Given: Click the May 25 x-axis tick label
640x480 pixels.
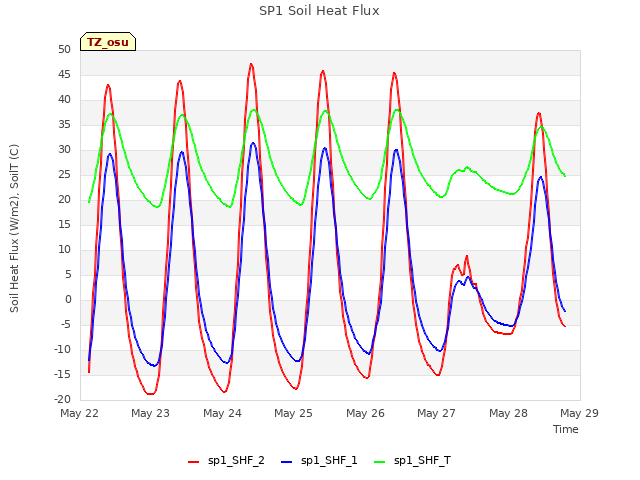Looking at the screenshot, I should coord(293,413).
